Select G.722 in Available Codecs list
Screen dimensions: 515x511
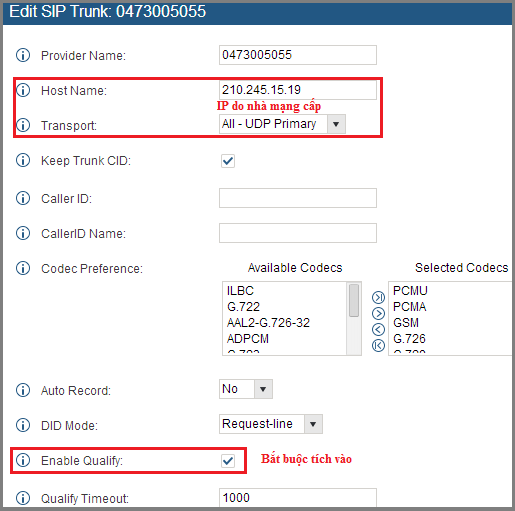point(243,307)
